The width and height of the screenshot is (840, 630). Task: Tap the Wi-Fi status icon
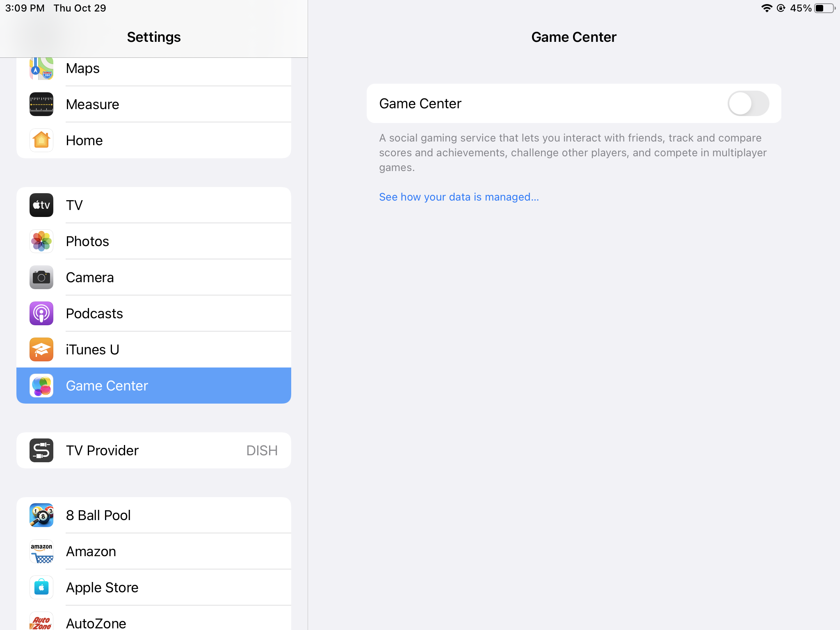coord(766,8)
